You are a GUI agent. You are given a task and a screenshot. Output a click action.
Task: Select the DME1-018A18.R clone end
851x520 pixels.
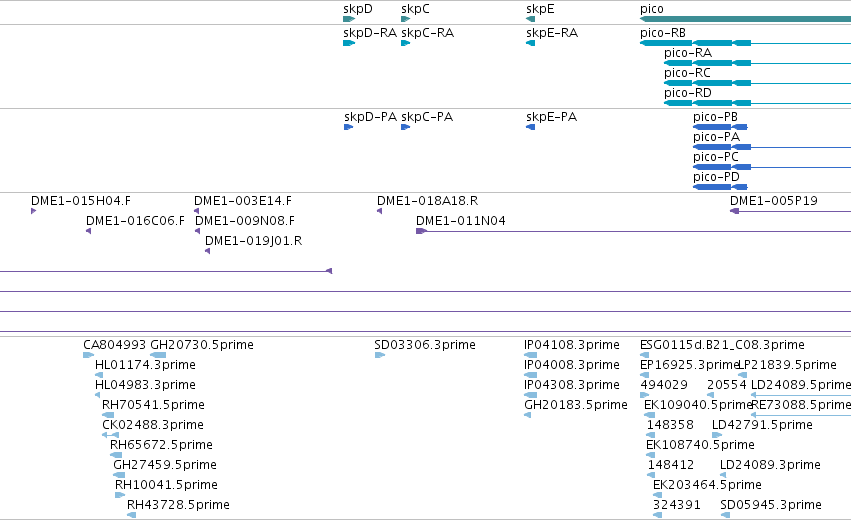point(379,211)
